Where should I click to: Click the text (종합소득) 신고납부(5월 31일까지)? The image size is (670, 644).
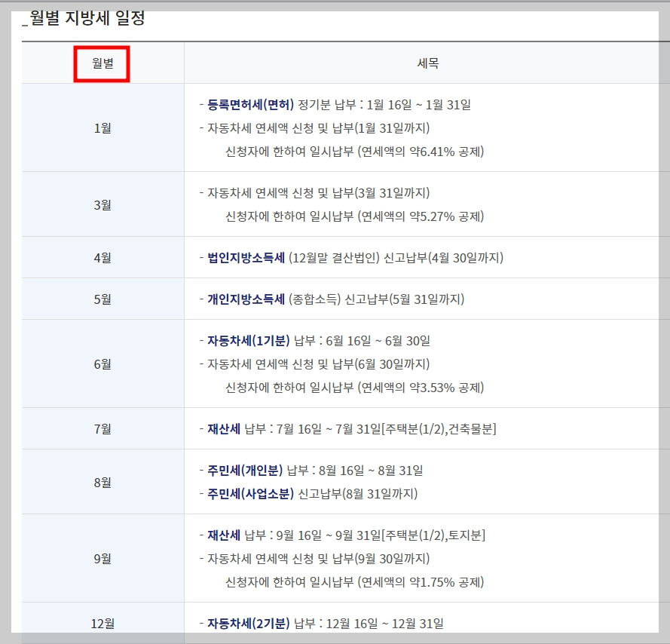click(x=376, y=299)
